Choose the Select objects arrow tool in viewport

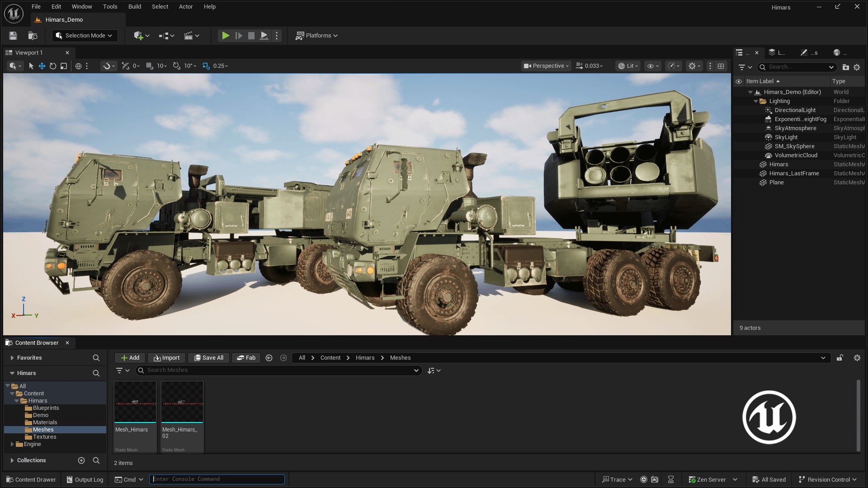31,66
